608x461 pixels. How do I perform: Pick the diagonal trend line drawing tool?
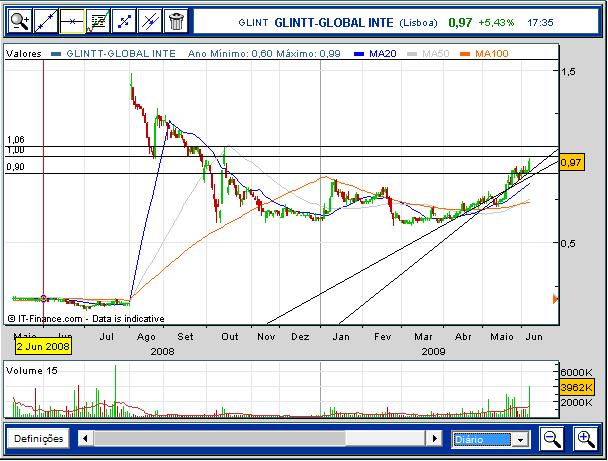pos(46,21)
